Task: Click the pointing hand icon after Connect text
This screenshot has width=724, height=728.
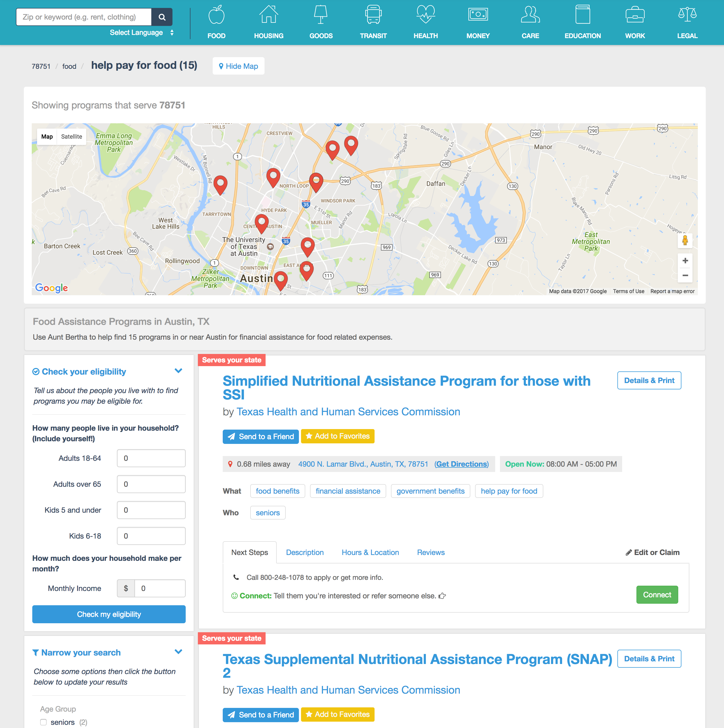Action: click(442, 596)
